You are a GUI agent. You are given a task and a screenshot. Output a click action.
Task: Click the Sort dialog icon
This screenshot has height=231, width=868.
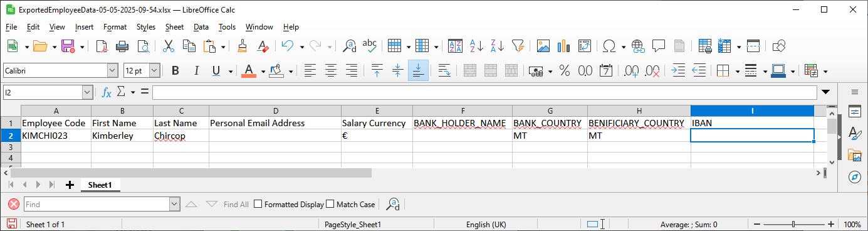click(456, 46)
